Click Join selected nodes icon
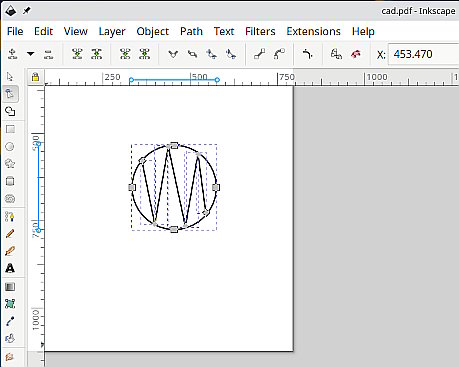Screen dimensions: 459x367 [x=77, y=54]
